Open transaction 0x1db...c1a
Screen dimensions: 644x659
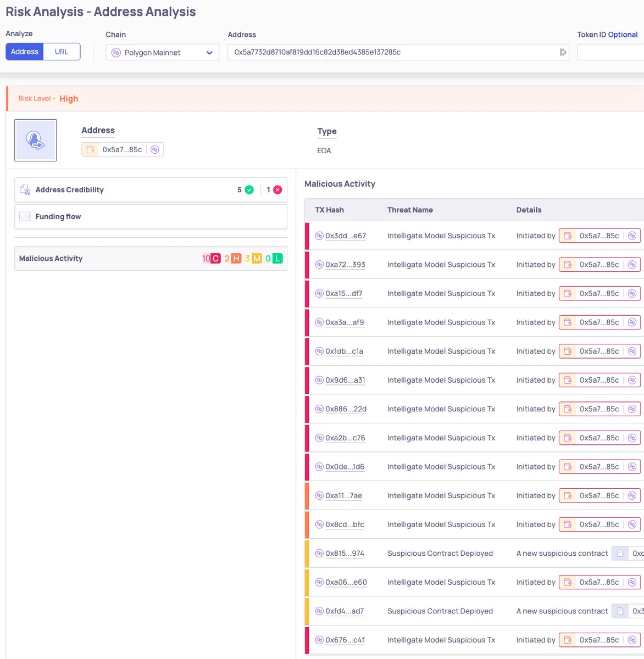344,351
